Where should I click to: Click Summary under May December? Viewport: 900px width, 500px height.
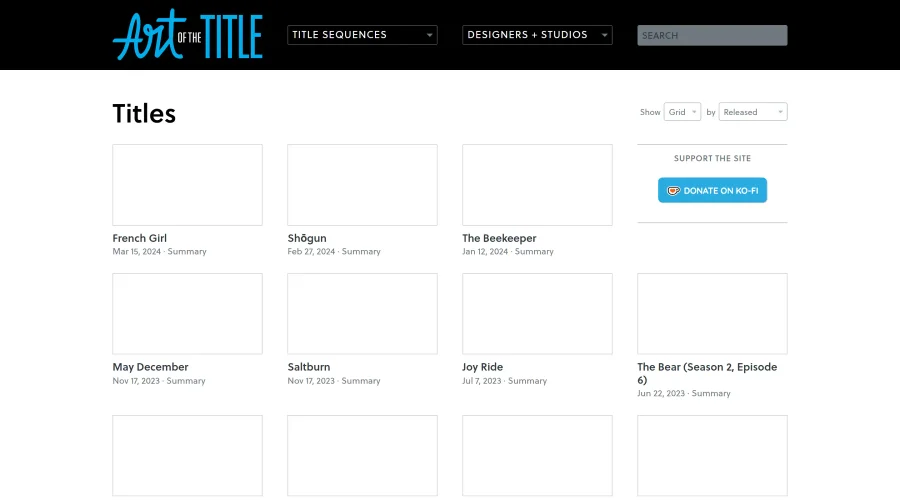(x=186, y=381)
